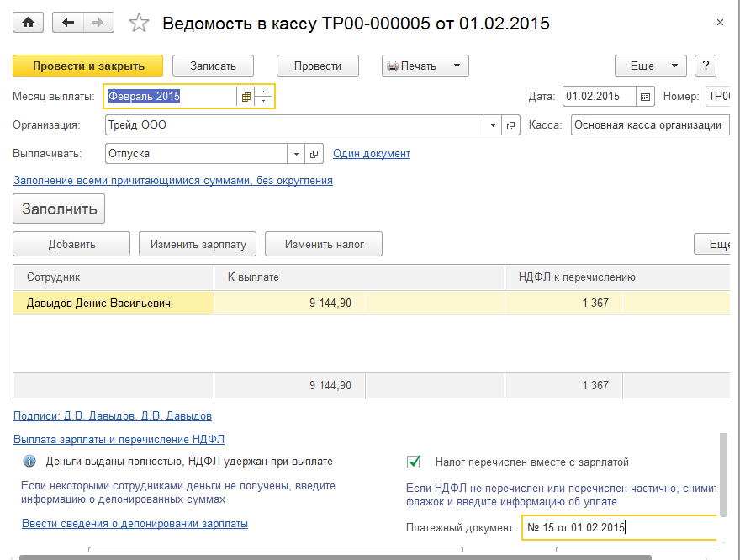Open Выплачивать item with the open icon
The width and height of the screenshot is (740, 560).
[314, 154]
